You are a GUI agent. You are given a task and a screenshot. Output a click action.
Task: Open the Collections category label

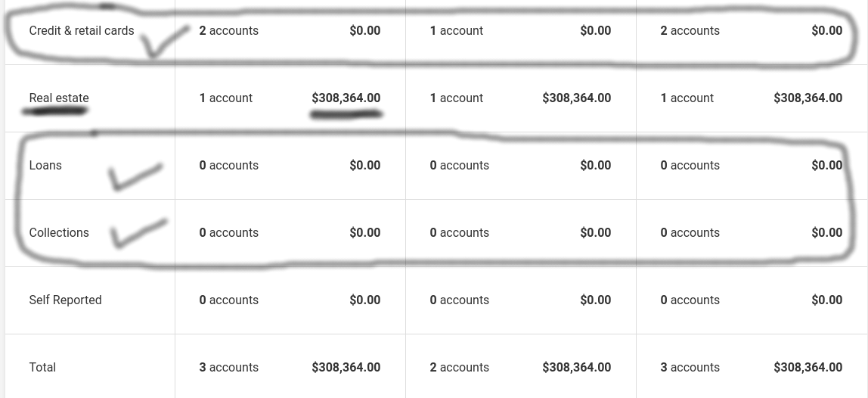pyautogui.click(x=59, y=233)
